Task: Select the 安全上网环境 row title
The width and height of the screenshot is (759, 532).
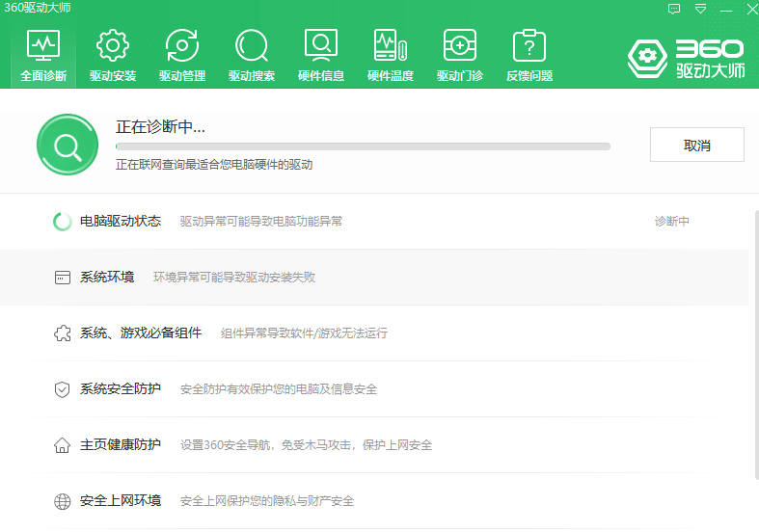Action: [121, 500]
